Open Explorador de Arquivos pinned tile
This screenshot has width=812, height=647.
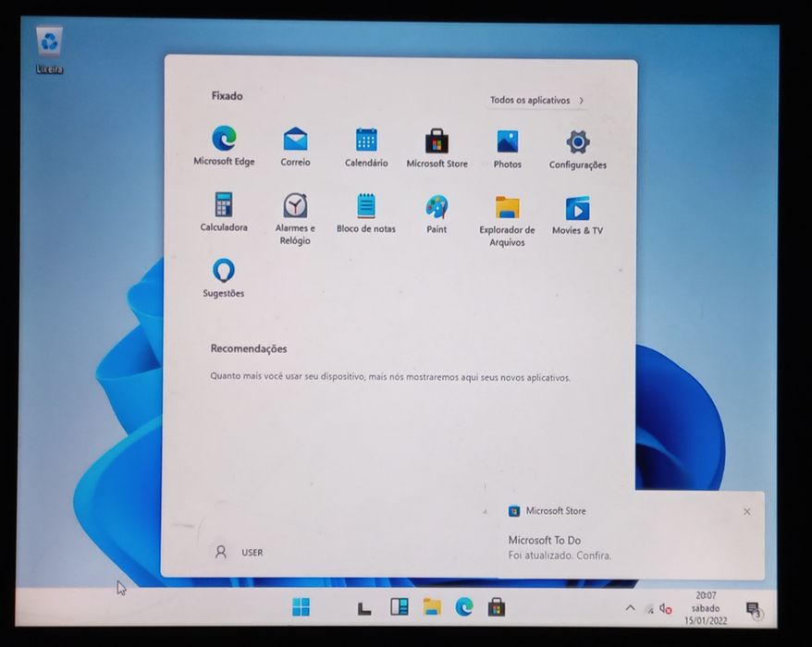507,221
